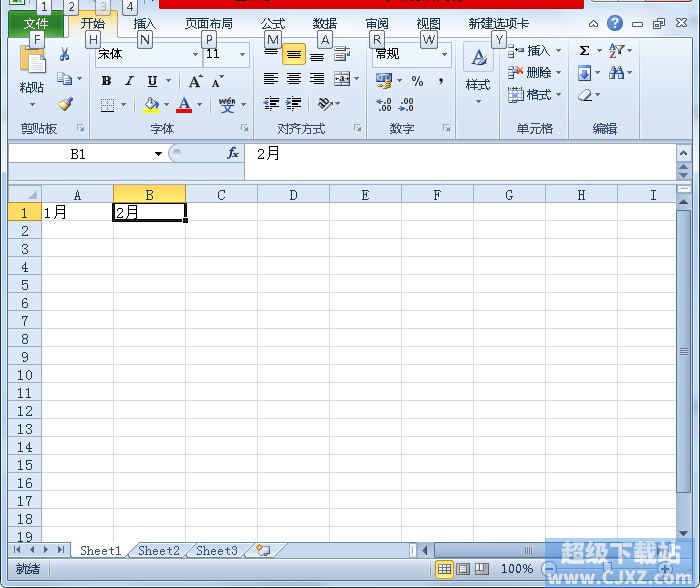Screen dimensions: 700x588
Task: Decrease decimal places
Action: (x=406, y=104)
